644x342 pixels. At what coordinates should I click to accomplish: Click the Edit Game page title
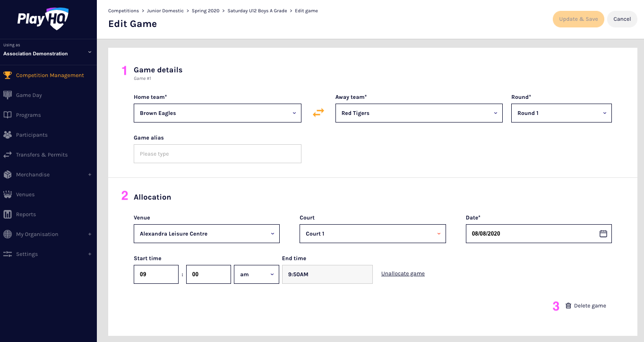pyautogui.click(x=132, y=24)
